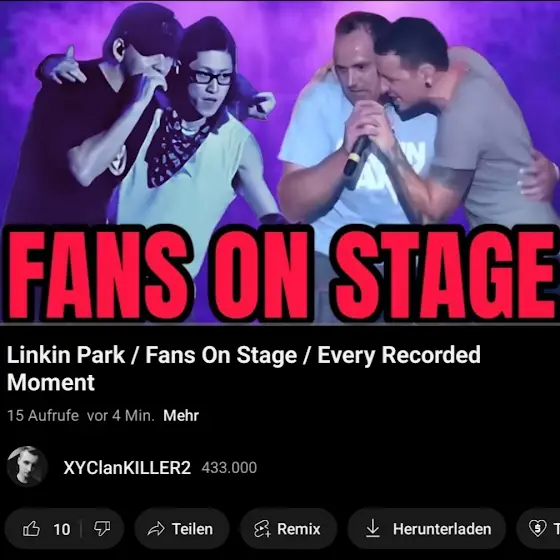Click the 433.000 subscriber count

click(x=229, y=468)
